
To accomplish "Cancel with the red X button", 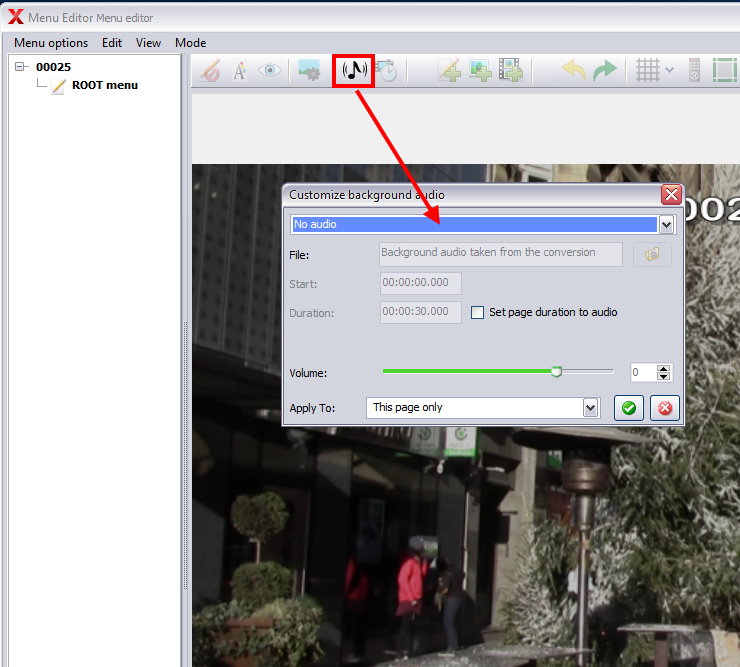I will [x=664, y=408].
